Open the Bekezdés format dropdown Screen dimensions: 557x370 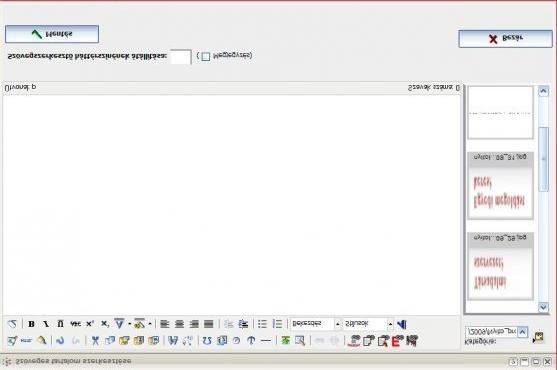coord(315,324)
